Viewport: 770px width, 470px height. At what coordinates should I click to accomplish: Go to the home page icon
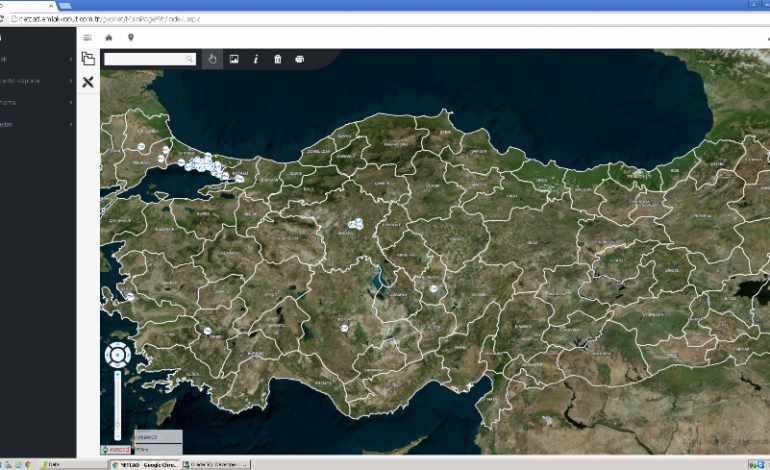[109, 38]
